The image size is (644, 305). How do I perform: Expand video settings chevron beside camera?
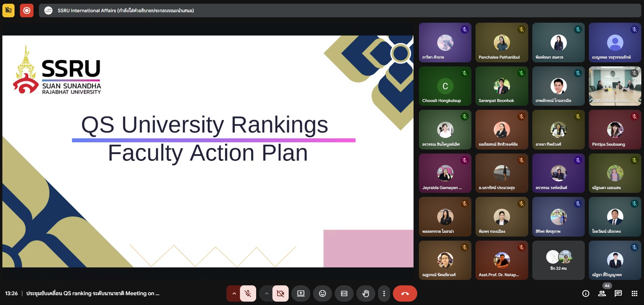(267, 293)
